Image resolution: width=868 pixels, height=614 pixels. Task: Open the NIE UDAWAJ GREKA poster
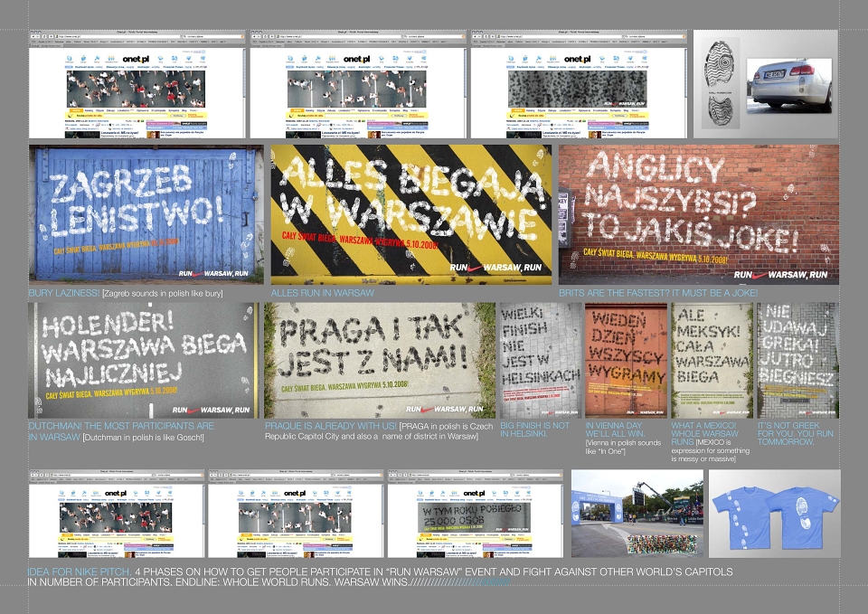[x=797, y=360]
